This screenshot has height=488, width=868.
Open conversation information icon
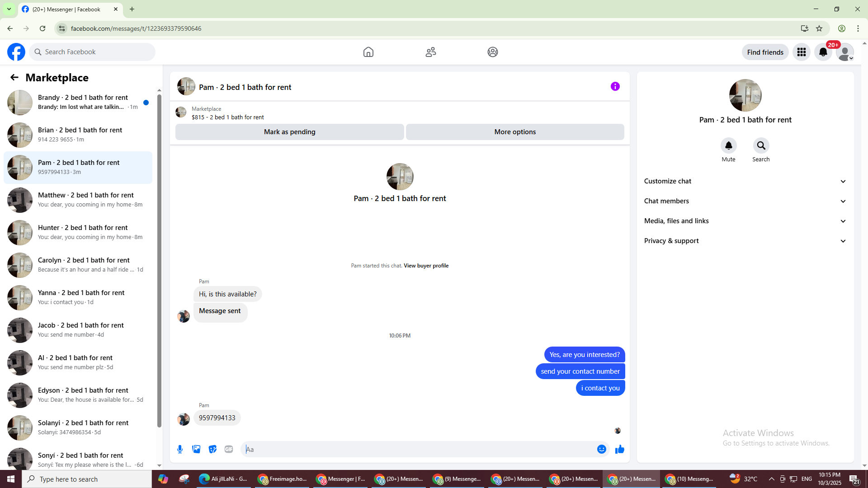pyautogui.click(x=615, y=86)
